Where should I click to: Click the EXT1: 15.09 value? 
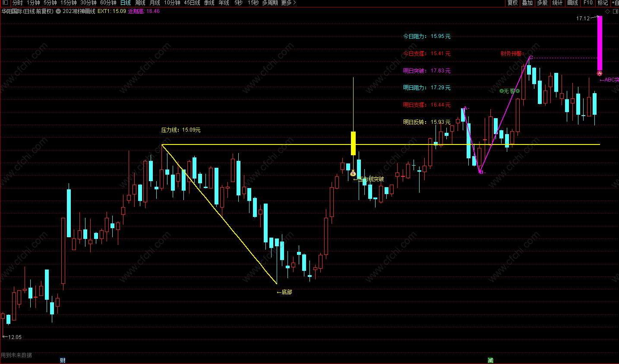112,11
